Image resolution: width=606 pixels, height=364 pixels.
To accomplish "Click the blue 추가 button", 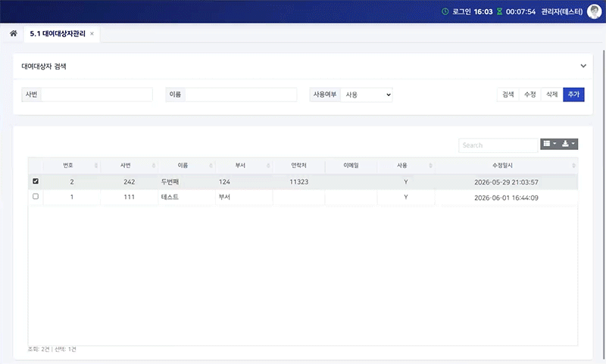I will coord(573,95).
